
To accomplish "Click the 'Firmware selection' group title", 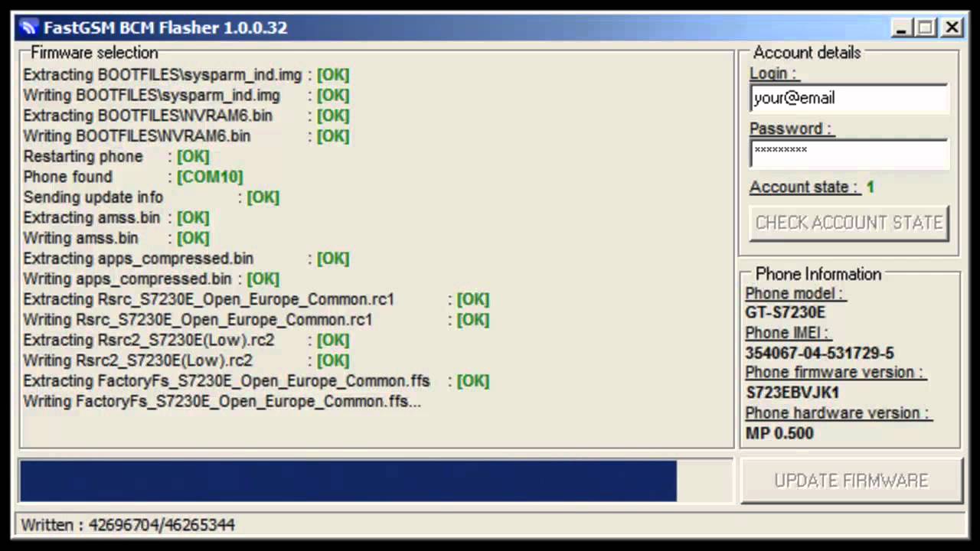I will (94, 53).
